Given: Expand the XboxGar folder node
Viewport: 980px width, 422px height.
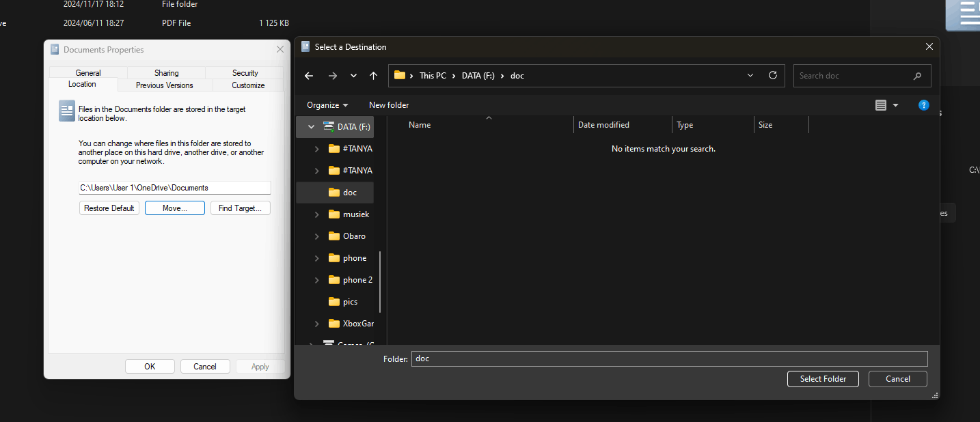Looking at the screenshot, I should [316, 324].
